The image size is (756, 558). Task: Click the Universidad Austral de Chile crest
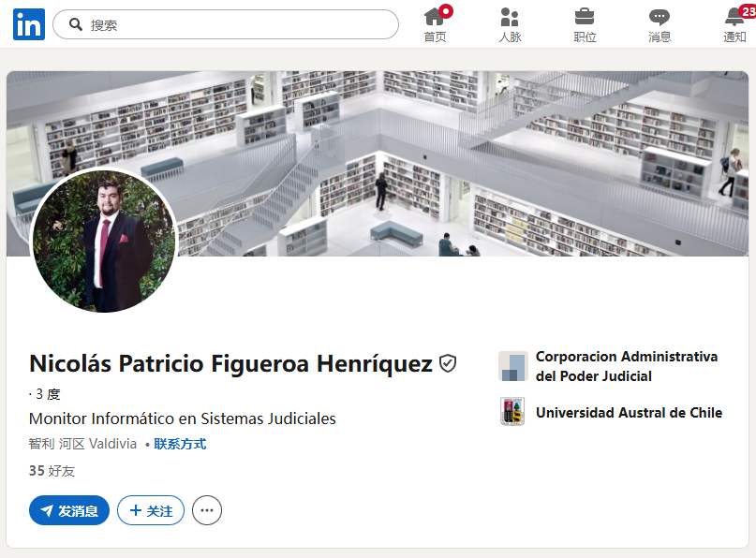512,412
